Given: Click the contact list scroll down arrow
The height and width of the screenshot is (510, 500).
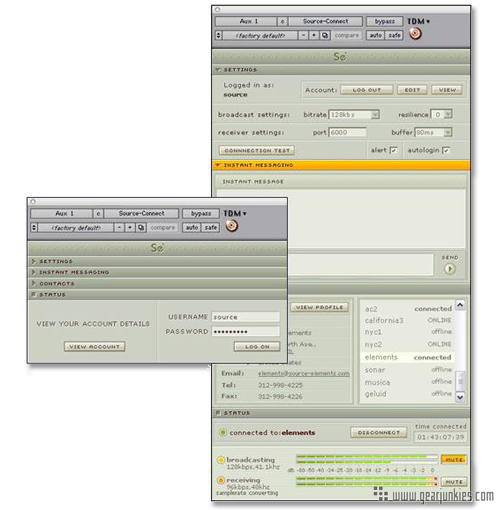Looking at the screenshot, I should (460, 397).
